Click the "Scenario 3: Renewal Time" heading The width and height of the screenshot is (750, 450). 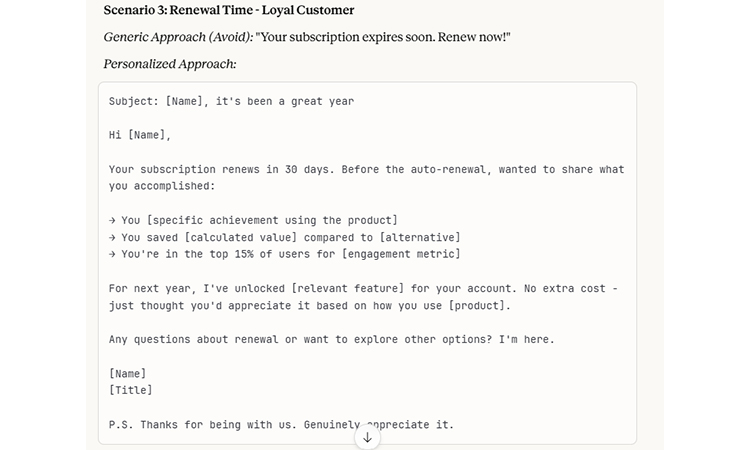(228, 10)
